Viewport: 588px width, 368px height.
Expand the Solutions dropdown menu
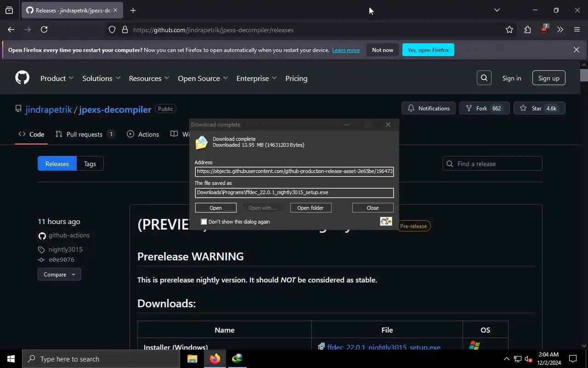pos(102,78)
